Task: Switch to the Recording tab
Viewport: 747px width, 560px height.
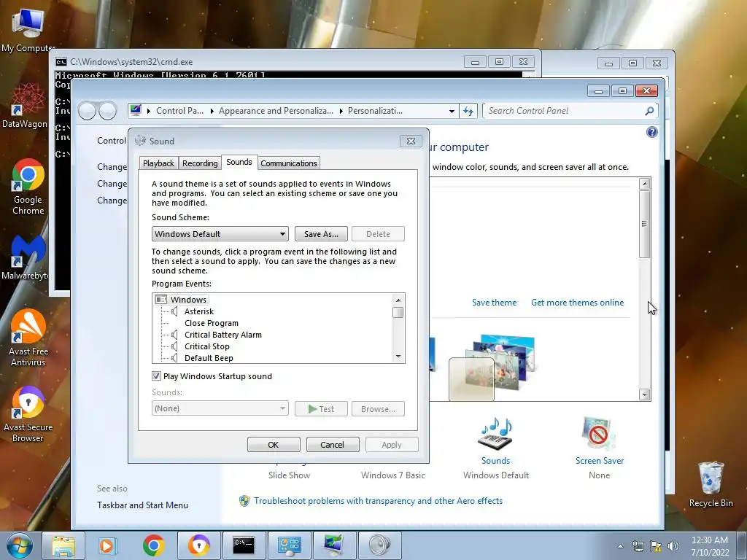Action: click(200, 163)
